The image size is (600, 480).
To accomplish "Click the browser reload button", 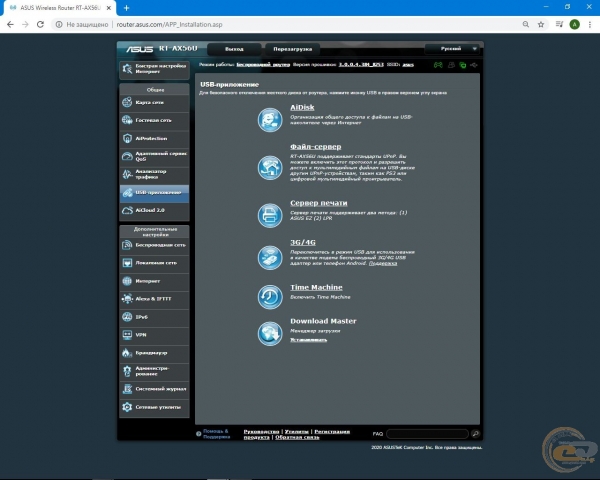I will click(x=40, y=24).
